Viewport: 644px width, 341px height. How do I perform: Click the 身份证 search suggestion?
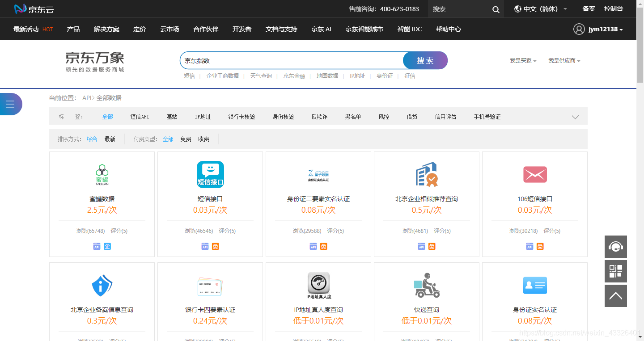pyautogui.click(x=385, y=76)
